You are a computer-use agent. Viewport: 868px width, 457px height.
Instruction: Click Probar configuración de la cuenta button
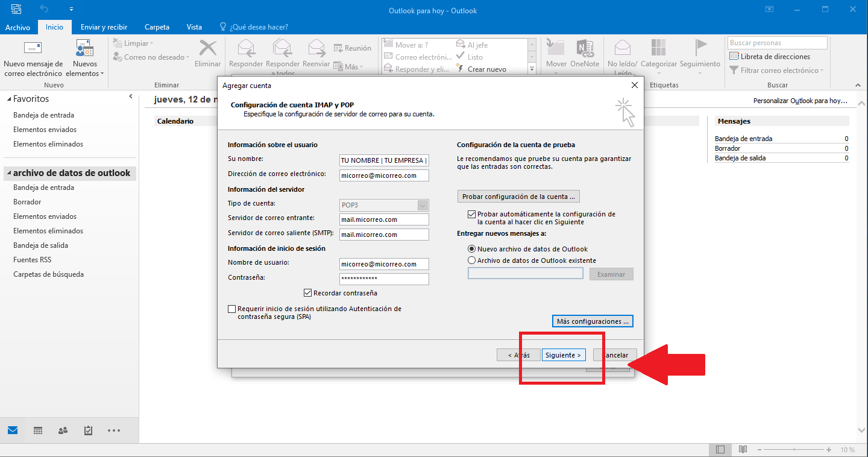coord(518,197)
